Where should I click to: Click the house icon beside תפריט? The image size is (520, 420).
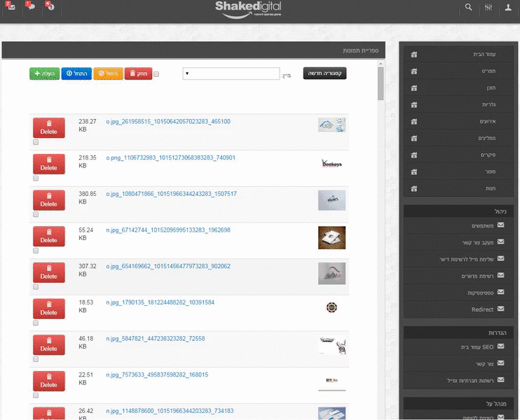click(414, 71)
